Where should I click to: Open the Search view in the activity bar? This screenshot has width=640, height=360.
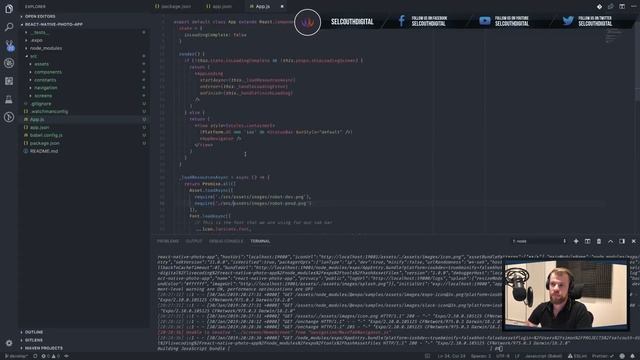tap(9, 27)
